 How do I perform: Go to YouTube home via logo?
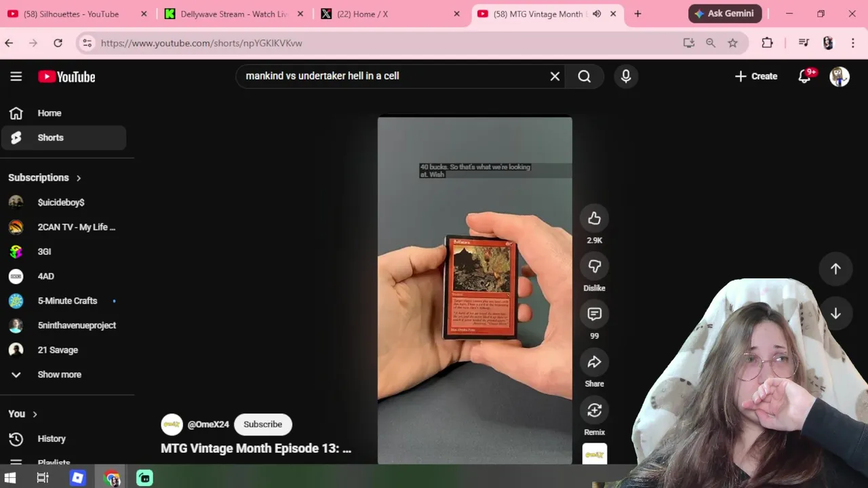coord(66,77)
